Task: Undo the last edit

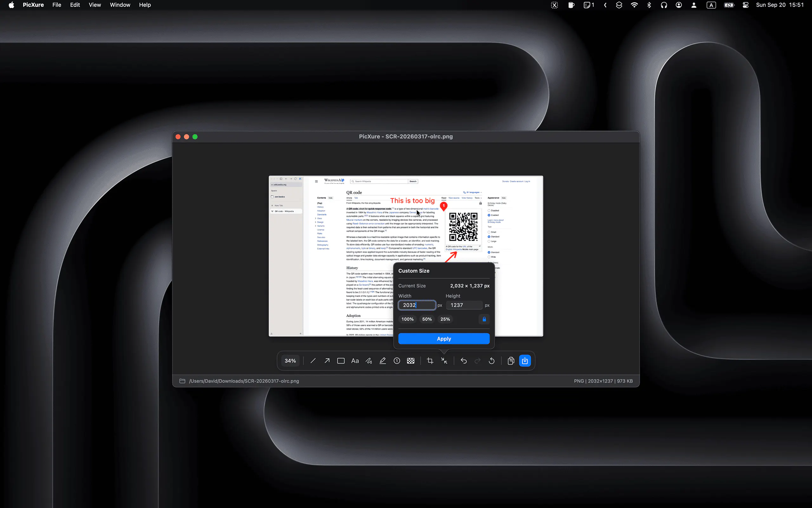Action: coord(464,361)
